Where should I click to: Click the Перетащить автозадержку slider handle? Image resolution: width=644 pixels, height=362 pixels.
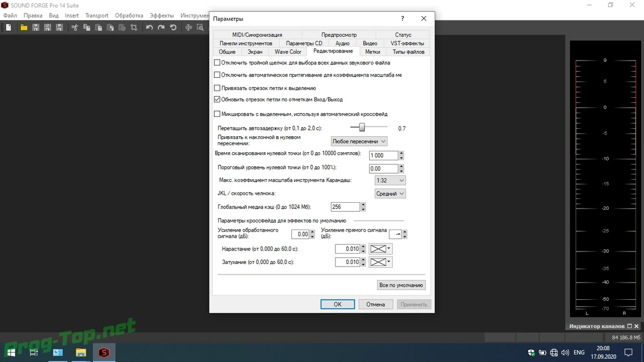[362, 127]
